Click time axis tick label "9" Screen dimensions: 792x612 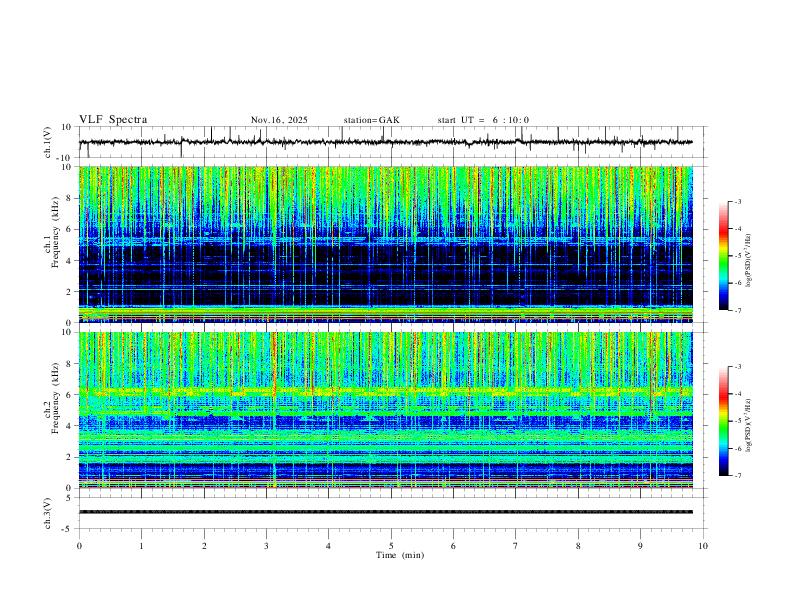point(640,546)
